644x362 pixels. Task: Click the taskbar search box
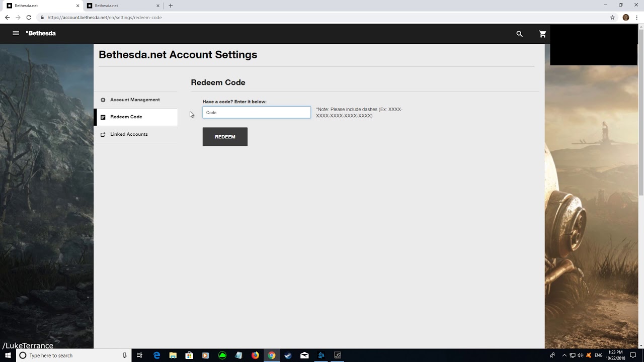coord(74,355)
